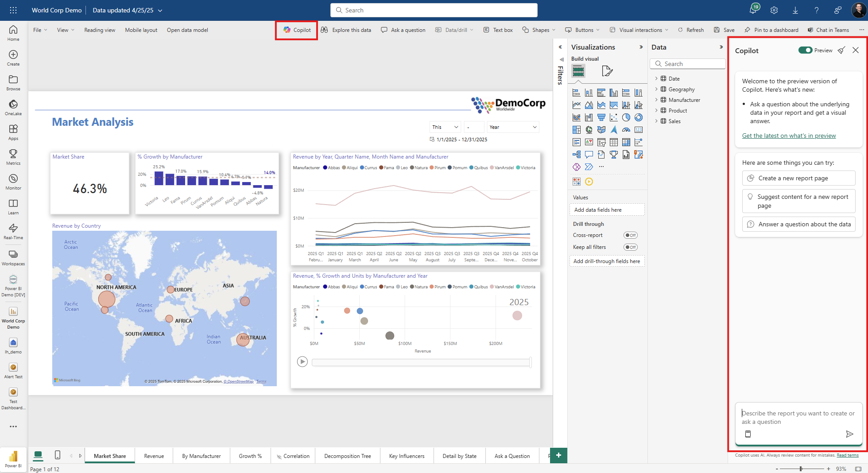Open the OneLake icon in the sidebar
The image size is (868, 473).
13,105
